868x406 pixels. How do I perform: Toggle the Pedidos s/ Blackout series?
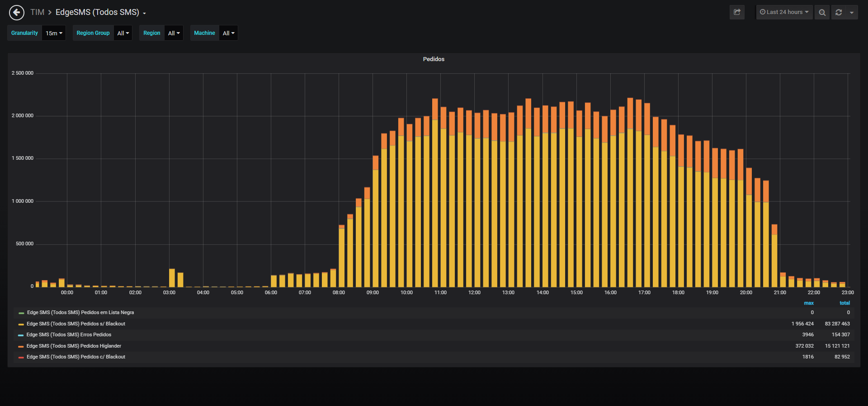tap(76, 324)
